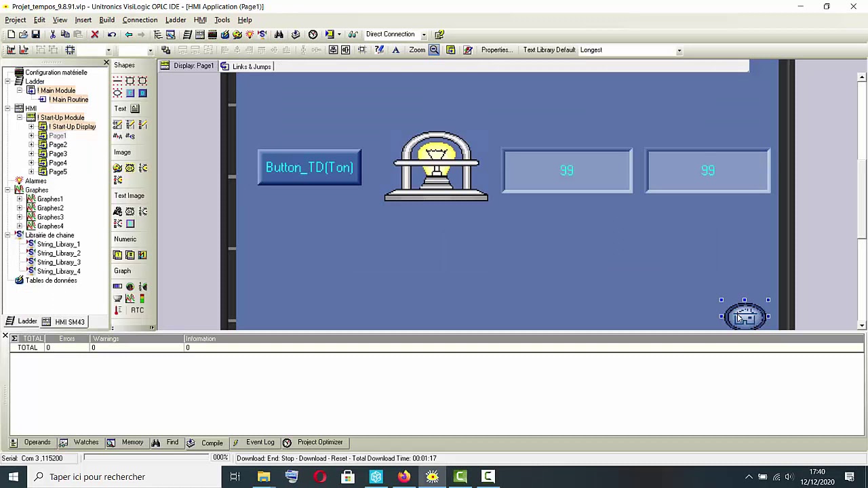Click the glasses Online Test icon
Screen dimensions: 868x488
[353, 34]
